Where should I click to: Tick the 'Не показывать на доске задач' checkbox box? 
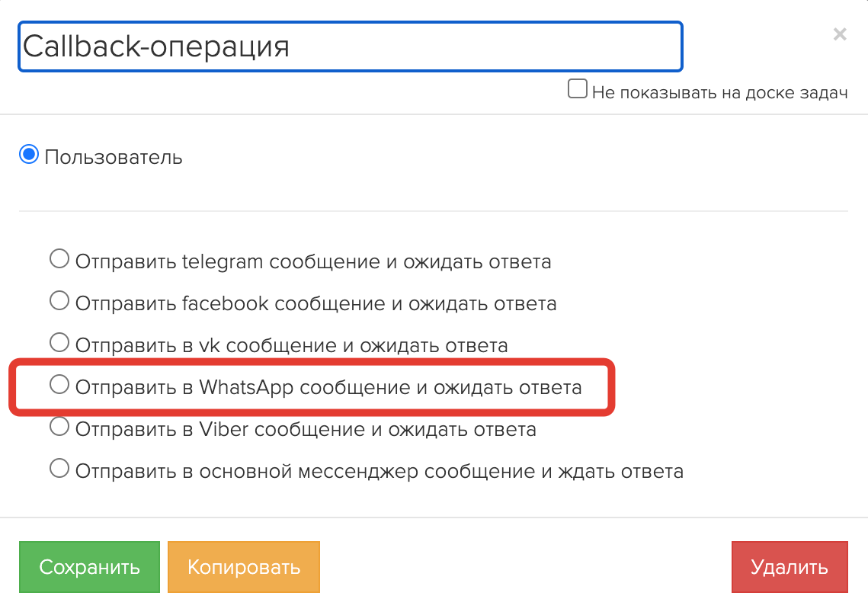[578, 90]
